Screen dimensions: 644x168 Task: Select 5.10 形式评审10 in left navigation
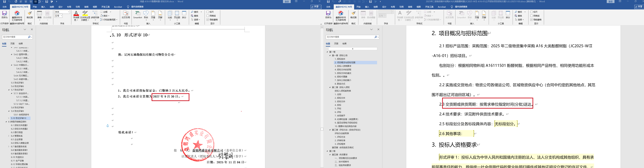tap(19, 118)
